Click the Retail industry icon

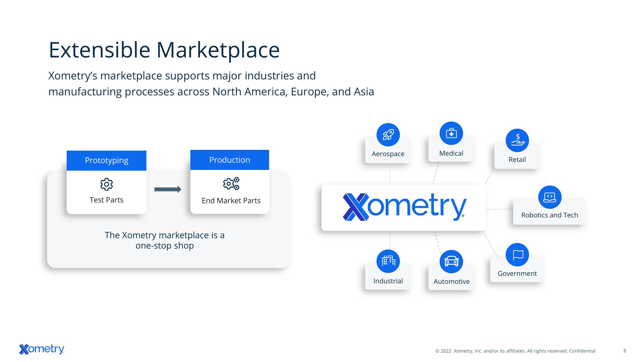point(516,142)
